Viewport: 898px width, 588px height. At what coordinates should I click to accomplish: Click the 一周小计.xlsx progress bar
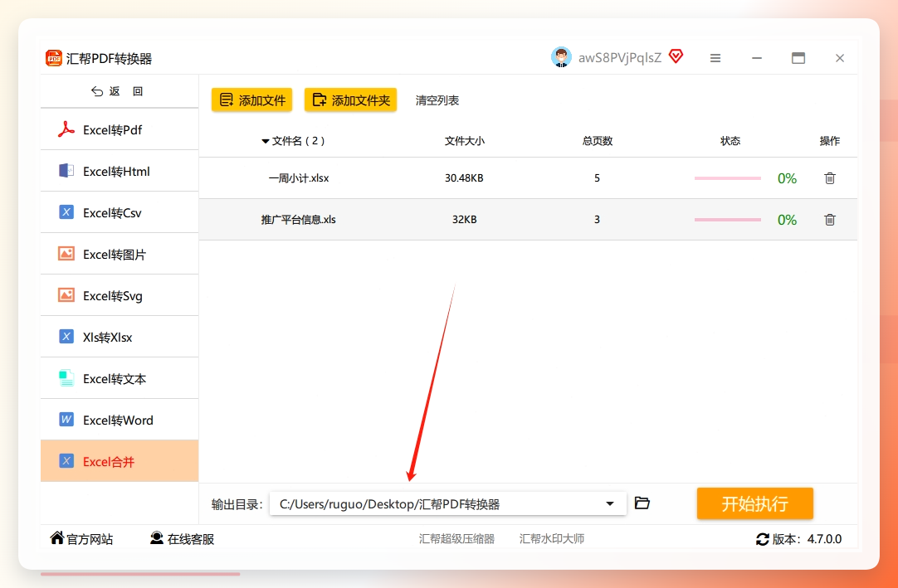[x=727, y=178]
